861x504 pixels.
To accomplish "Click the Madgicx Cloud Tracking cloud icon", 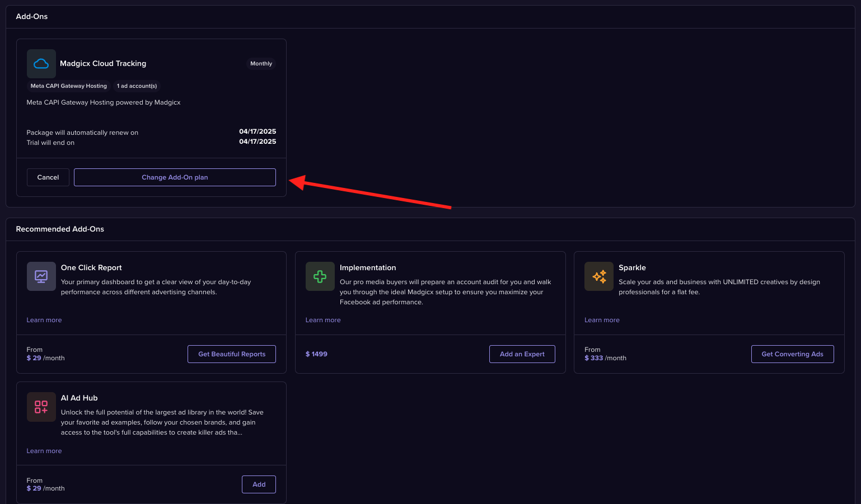I will pyautogui.click(x=41, y=64).
